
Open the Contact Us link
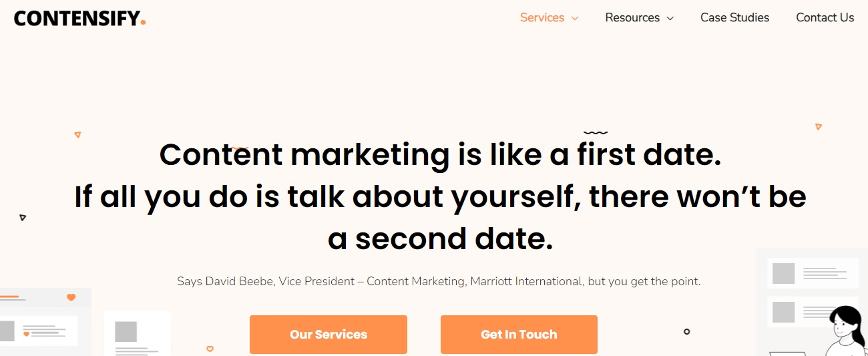coord(825,18)
